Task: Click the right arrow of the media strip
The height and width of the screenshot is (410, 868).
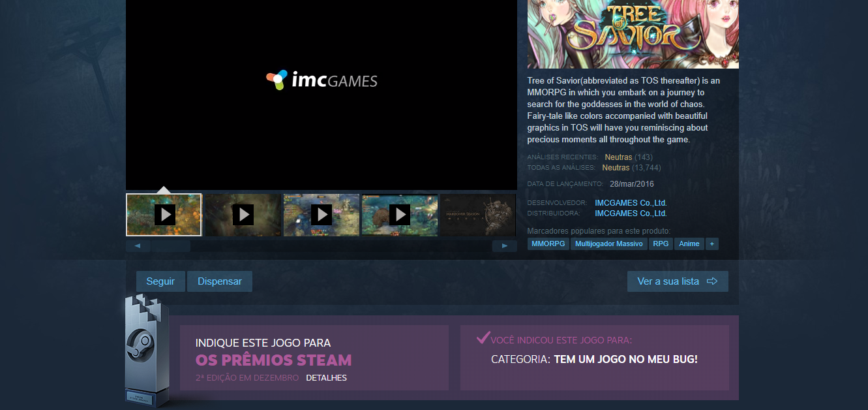Action: [x=504, y=246]
